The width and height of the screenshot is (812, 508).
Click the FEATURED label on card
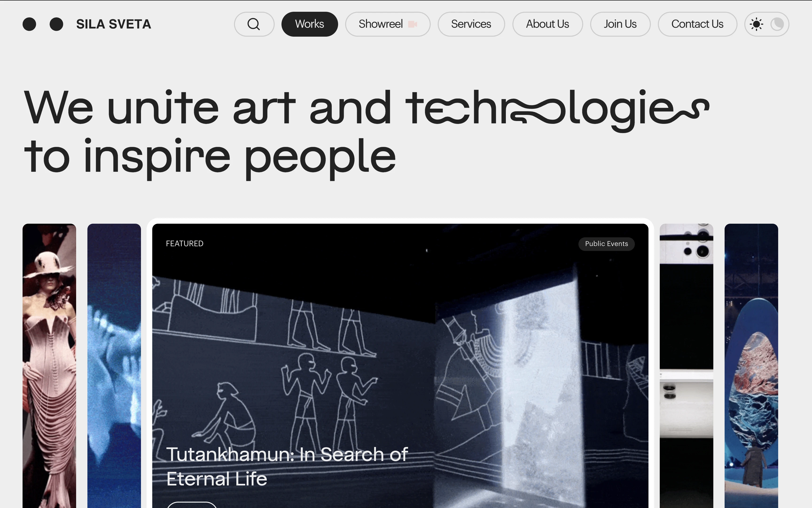click(x=184, y=244)
